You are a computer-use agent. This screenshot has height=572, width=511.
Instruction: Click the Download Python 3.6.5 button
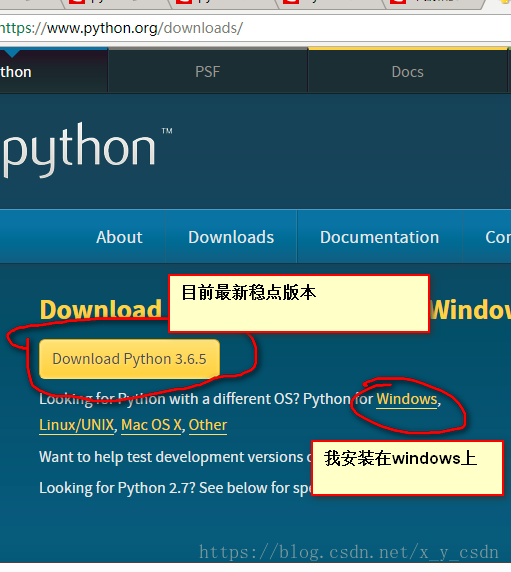(129, 359)
